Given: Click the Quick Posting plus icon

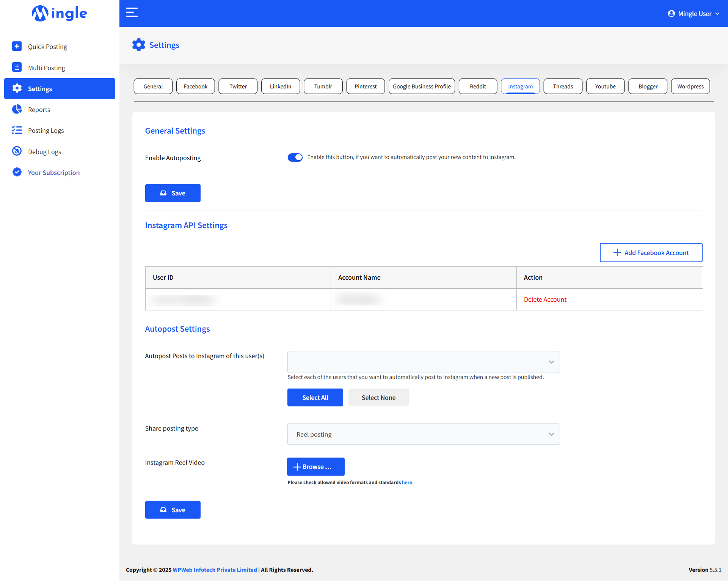Looking at the screenshot, I should coord(17,46).
